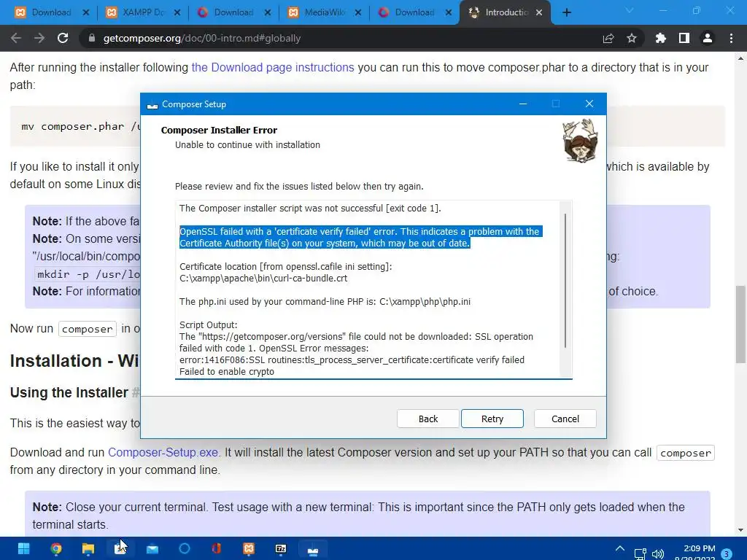Open the Mail app from the taskbar
This screenshot has height=560, width=747.
tap(152, 549)
